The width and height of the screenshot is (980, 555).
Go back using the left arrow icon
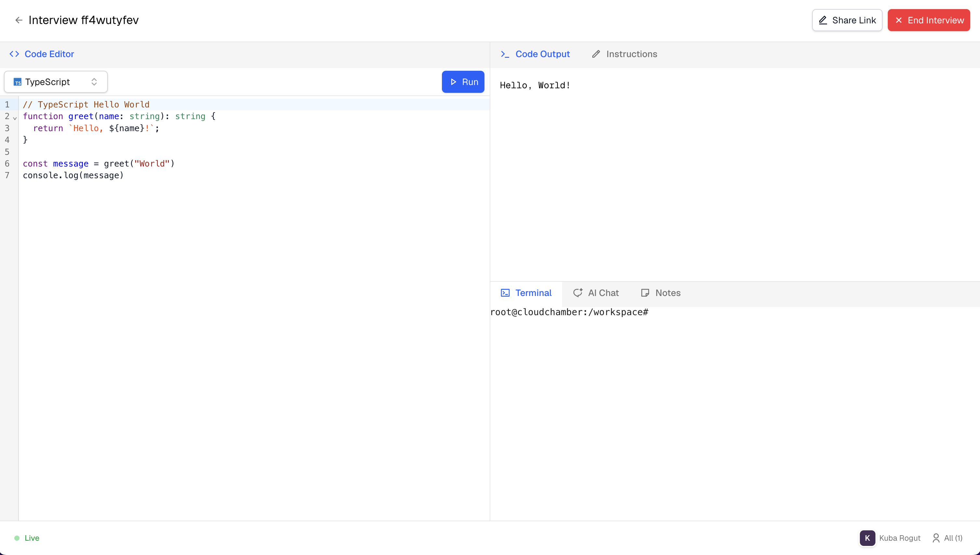click(x=19, y=20)
